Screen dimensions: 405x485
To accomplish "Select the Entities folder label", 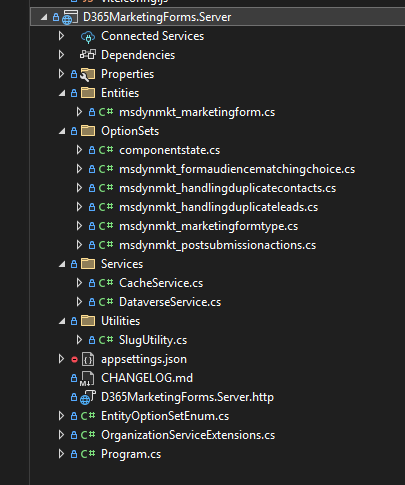I will 120,93.
